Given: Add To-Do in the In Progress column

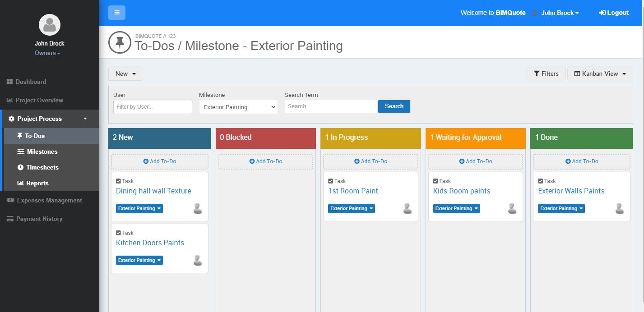Looking at the screenshot, I should click(371, 161).
